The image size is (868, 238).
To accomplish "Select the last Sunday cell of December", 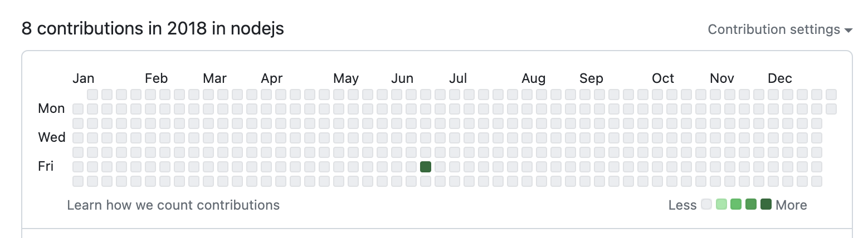I will click(831, 94).
